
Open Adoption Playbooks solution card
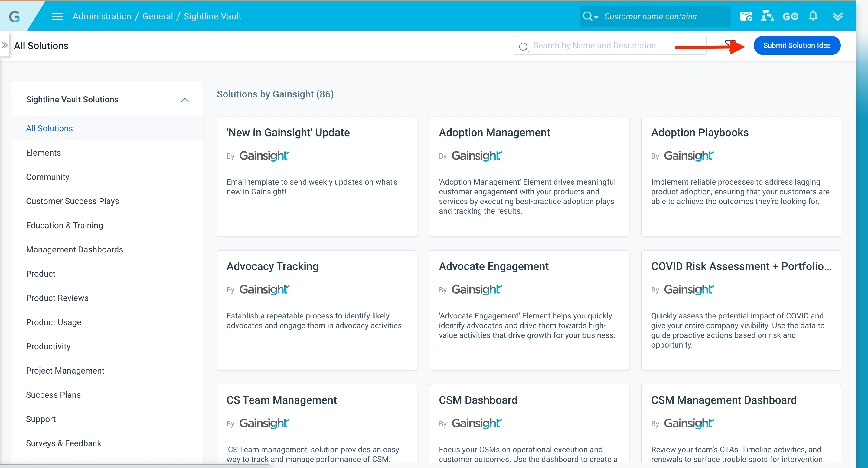[x=741, y=176]
